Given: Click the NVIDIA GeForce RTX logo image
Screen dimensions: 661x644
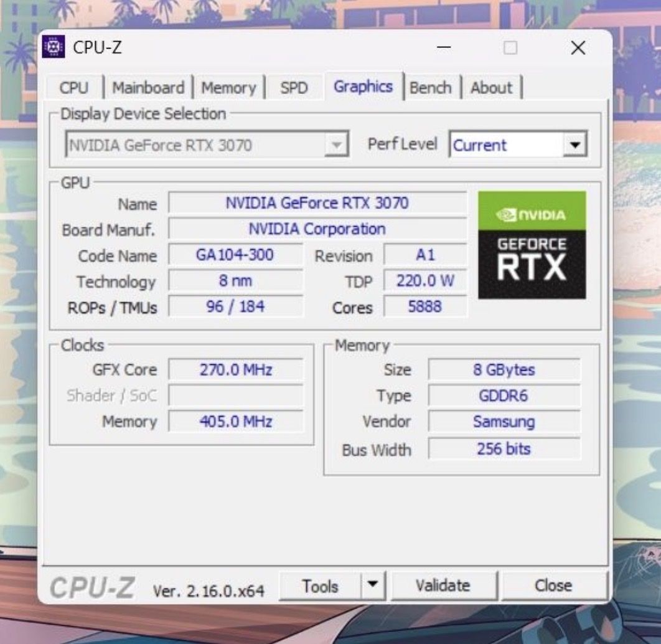Looking at the screenshot, I should tap(532, 245).
